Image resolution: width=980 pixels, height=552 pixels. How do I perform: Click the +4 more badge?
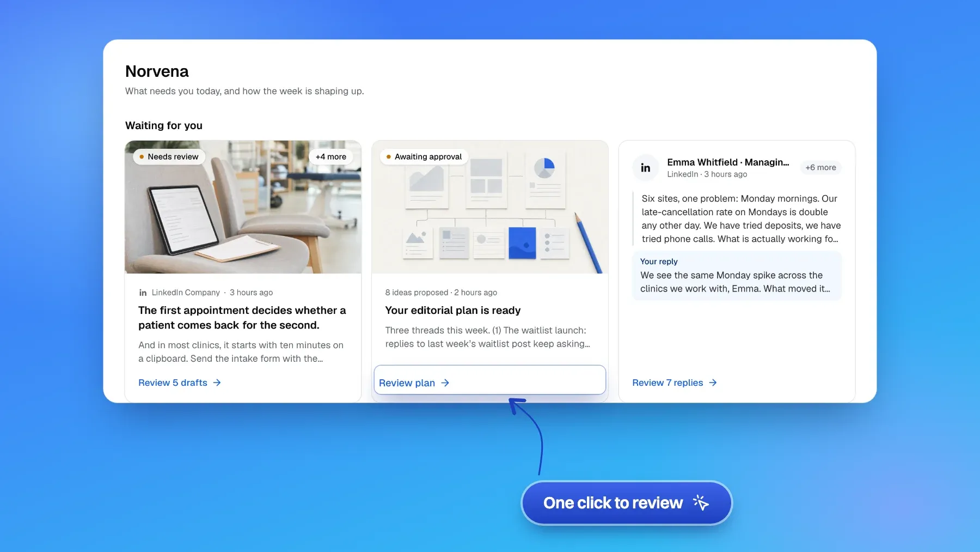(x=330, y=157)
